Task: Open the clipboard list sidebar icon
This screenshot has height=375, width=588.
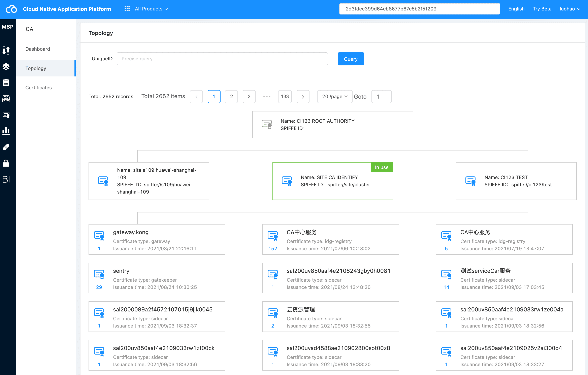Action: click(6, 82)
